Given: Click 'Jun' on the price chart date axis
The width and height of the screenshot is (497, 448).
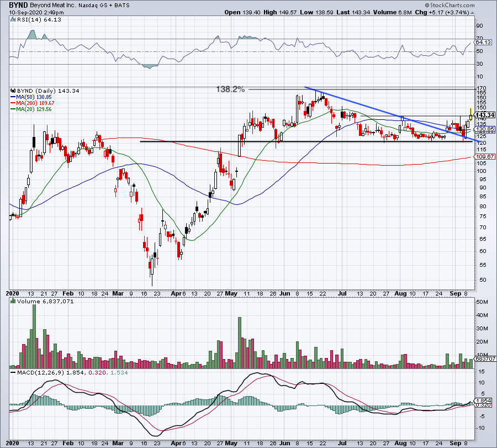Looking at the screenshot, I should tap(284, 293).
